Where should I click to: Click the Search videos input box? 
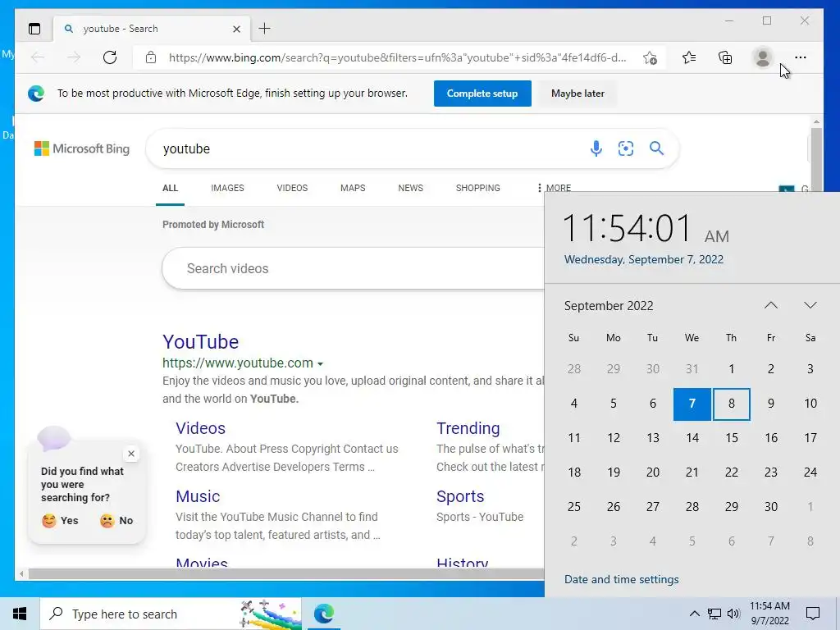coord(354,268)
